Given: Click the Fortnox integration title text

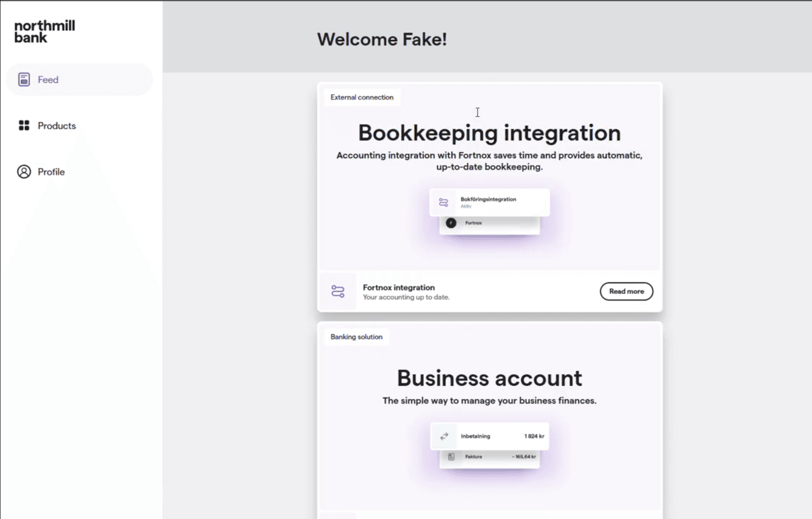Looking at the screenshot, I should pos(399,287).
